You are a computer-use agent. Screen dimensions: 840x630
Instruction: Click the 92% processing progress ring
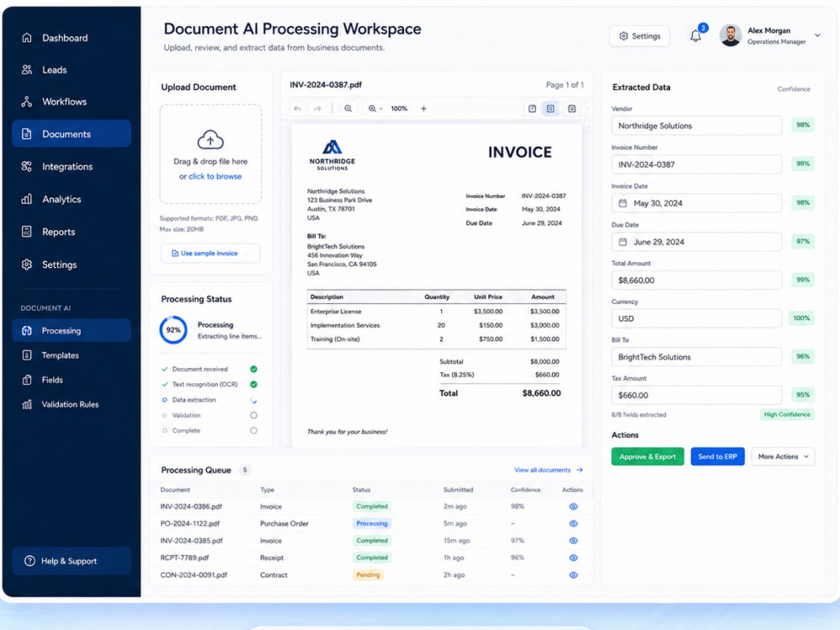pyautogui.click(x=173, y=330)
